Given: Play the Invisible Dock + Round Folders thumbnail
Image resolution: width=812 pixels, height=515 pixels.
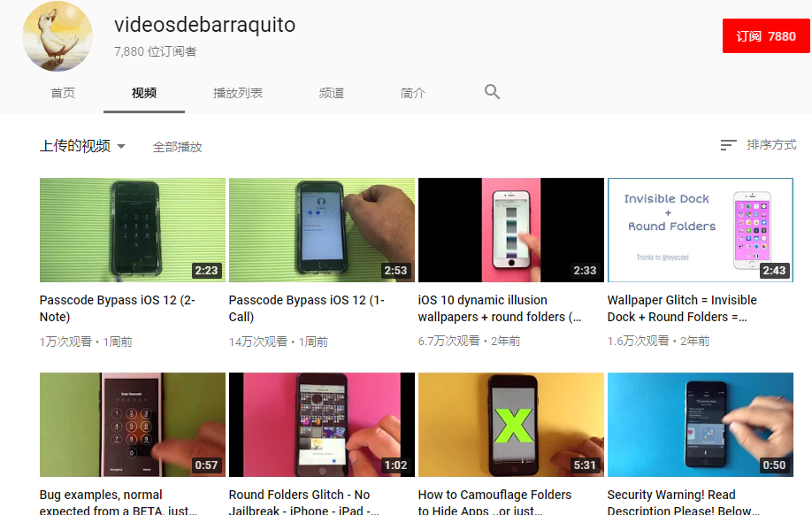Looking at the screenshot, I should tap(701, 230).
